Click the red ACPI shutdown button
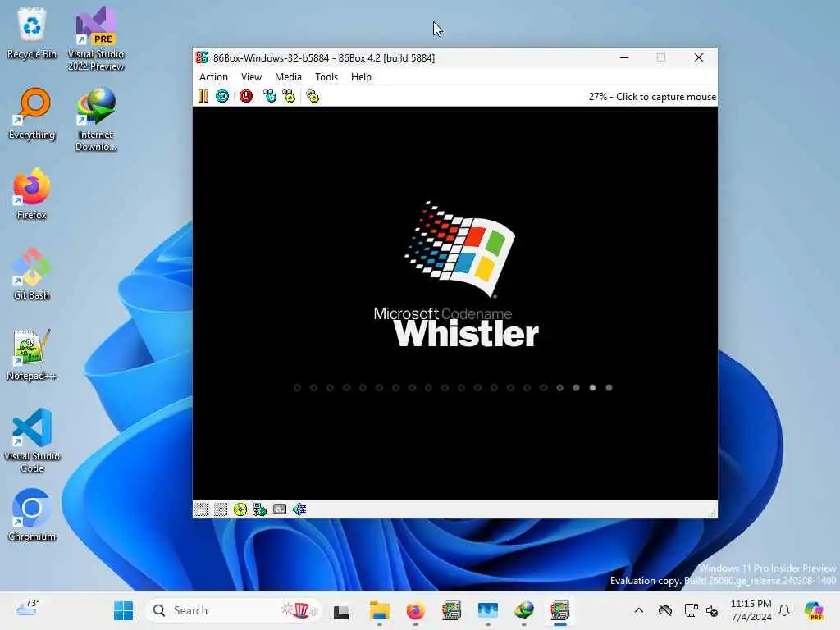The height and width of the screenshot is (630, 840). pyautogui.click(x=246, y=96)
